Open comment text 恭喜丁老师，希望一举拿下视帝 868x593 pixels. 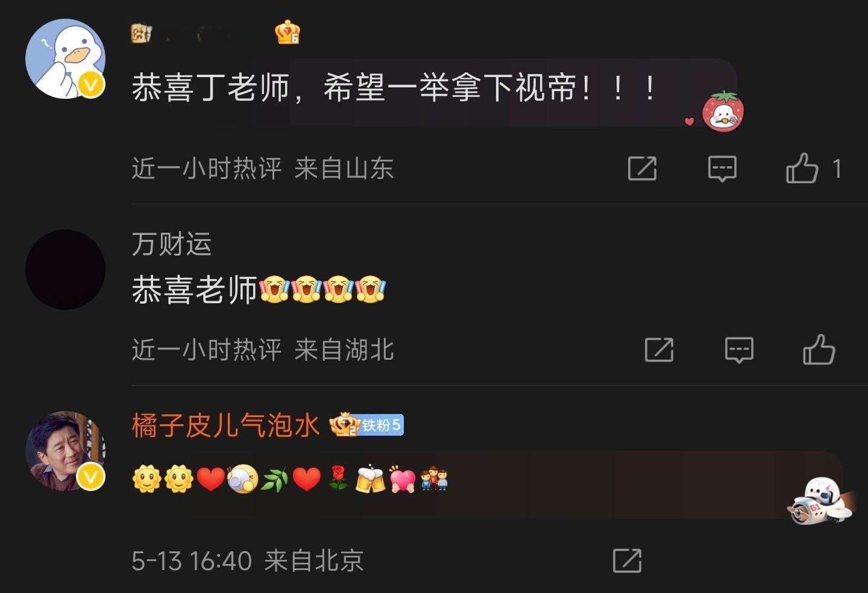click(394, 88)
